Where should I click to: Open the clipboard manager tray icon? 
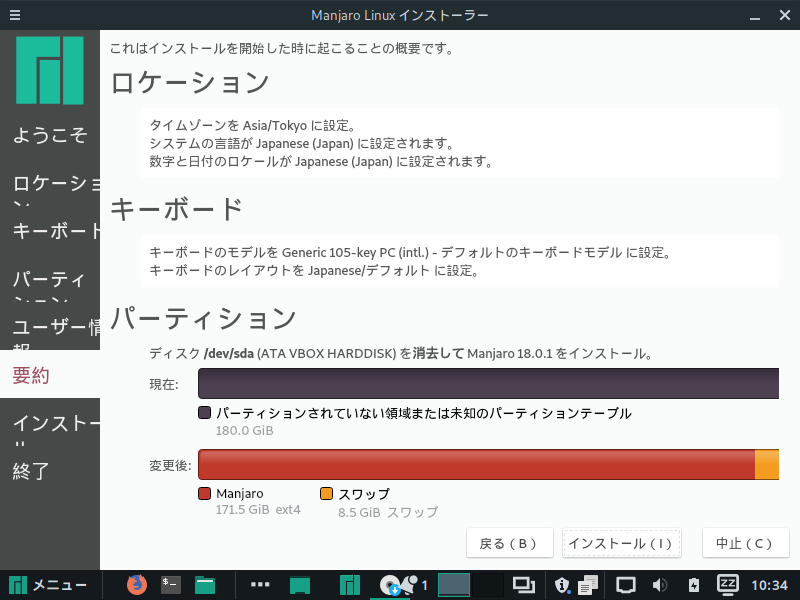[x=588, y=585]
